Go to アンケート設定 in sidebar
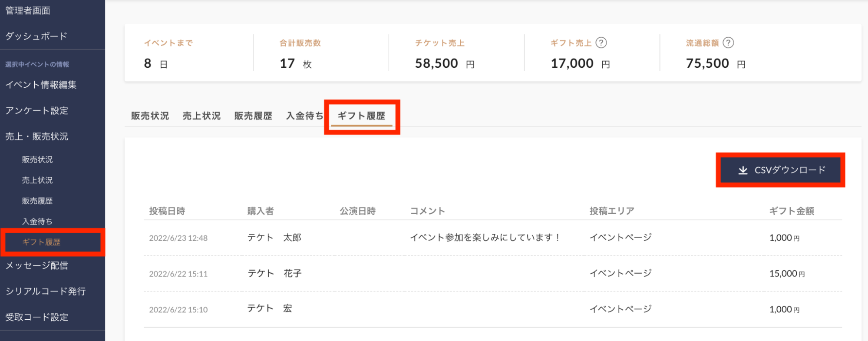Viewport: 868px width, 341px height. point(37,111)
